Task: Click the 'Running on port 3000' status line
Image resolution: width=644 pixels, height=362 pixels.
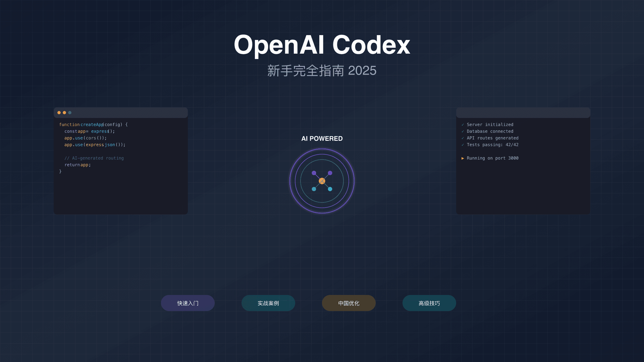Action: (492, 158)
